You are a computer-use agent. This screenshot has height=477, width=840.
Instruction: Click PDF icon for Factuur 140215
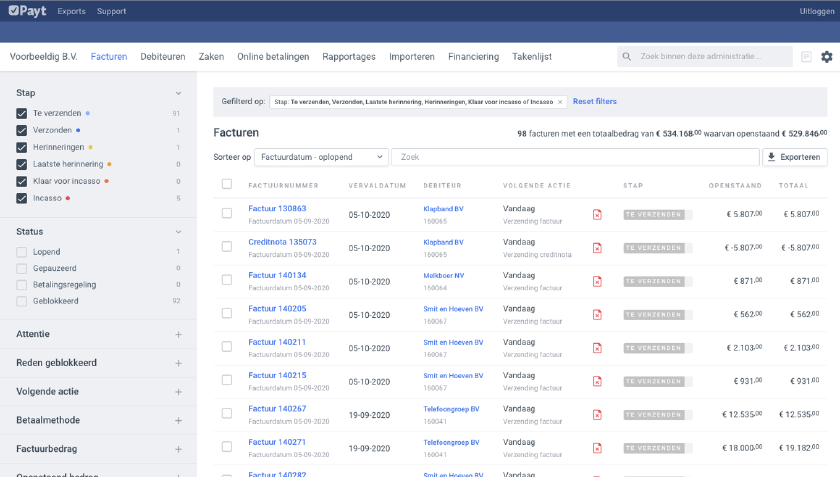[x=597, y=382]
